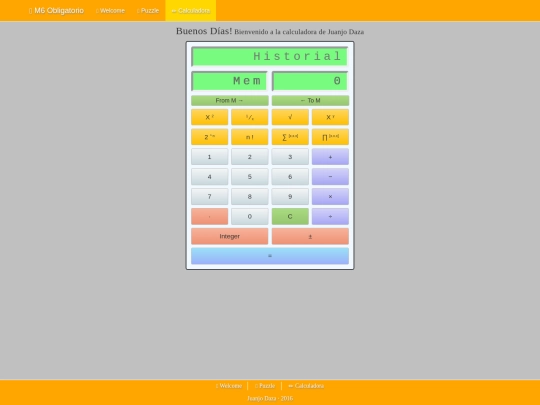Screen dimensions: 540x405
Task: Open the Welcome tab in top navbar
Action: 110,11
